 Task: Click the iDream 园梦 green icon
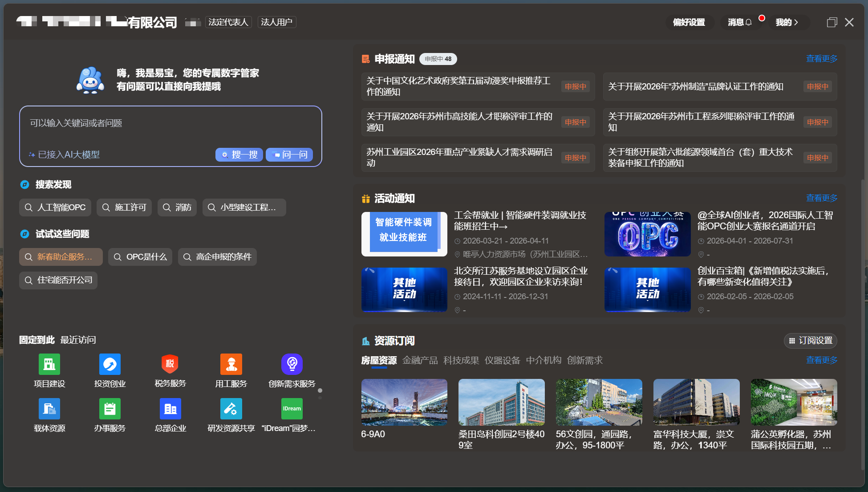292,409
